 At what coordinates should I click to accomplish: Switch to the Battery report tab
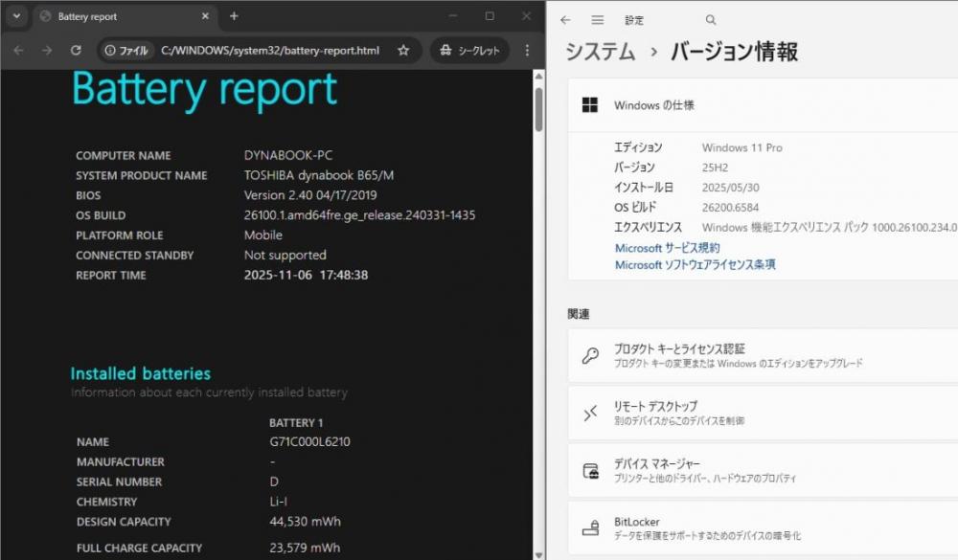click(115, 16)
